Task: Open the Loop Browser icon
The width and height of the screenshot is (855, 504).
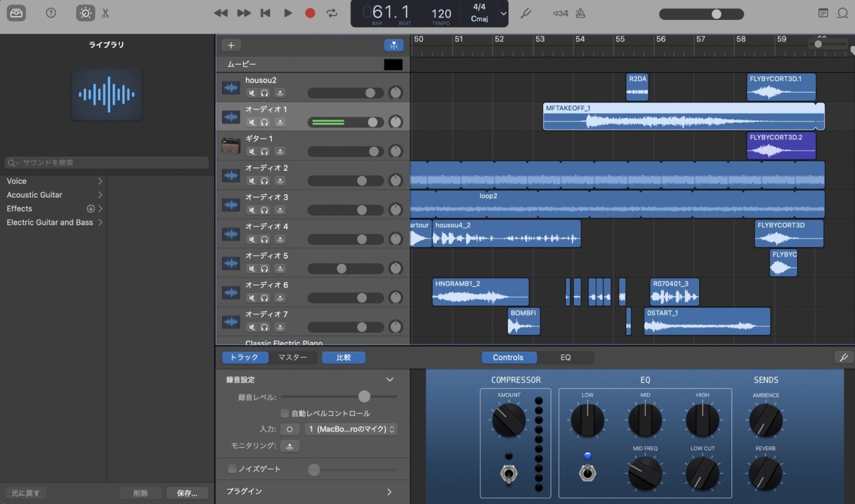Action: pos(842,13)
